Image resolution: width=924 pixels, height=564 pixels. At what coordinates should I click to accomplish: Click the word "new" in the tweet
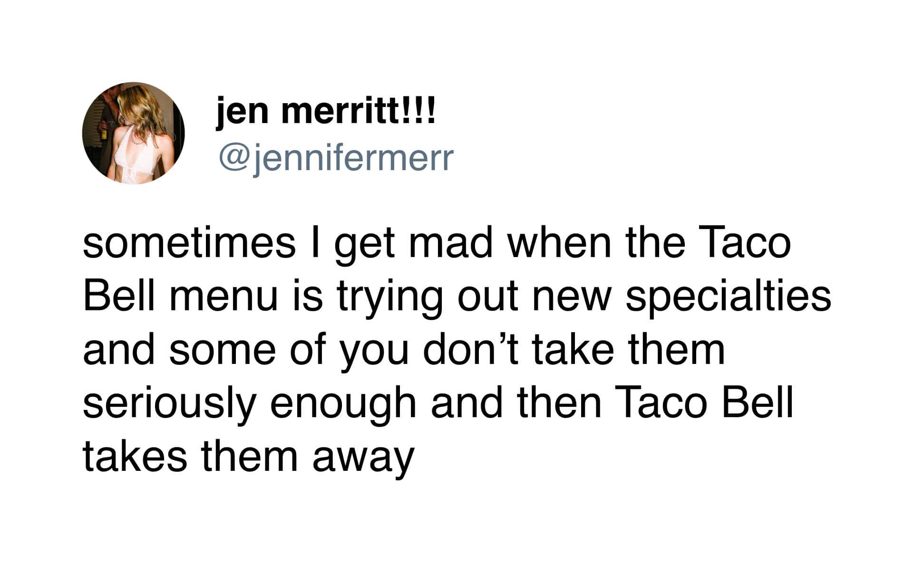(572, 296)
